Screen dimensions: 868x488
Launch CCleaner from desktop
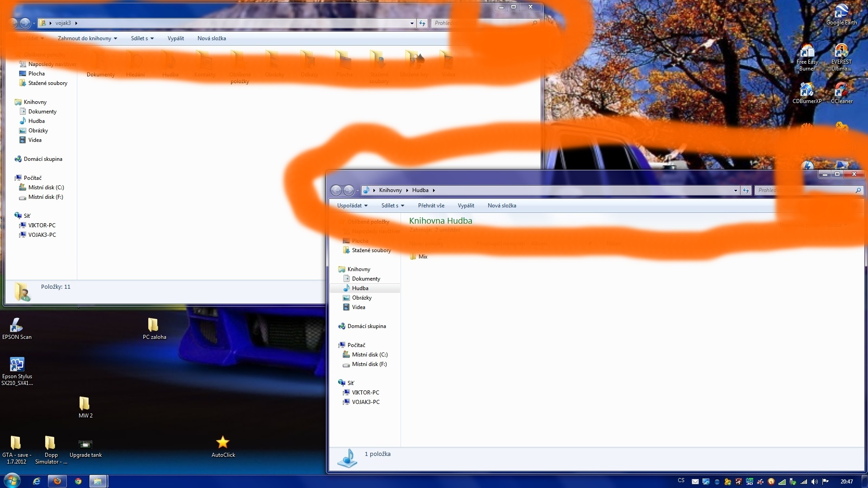pos(841,92)
